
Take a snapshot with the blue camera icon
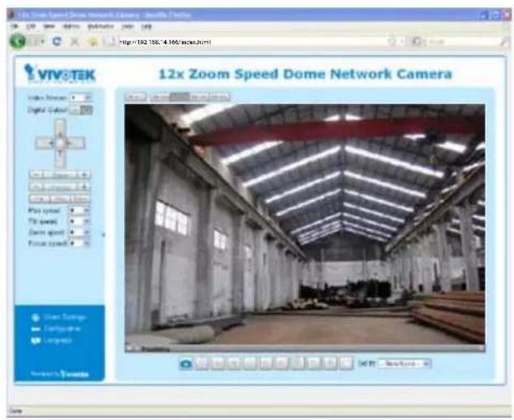click(x=186, y=363)
